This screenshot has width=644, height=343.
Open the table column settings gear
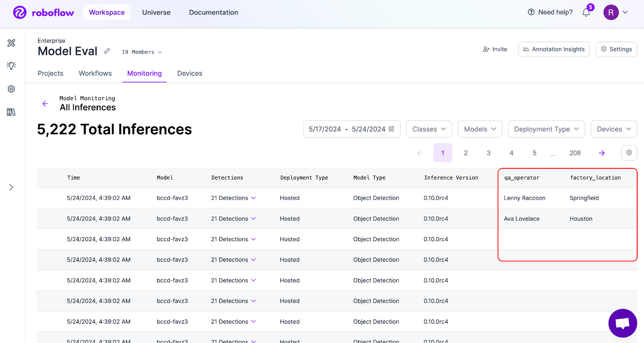(x=629, y=153)
